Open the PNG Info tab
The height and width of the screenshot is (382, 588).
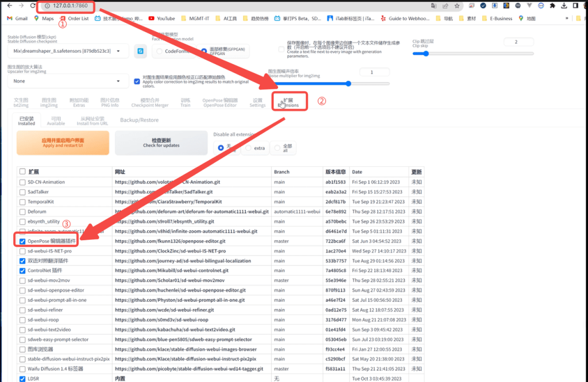(x=110, y=102)
